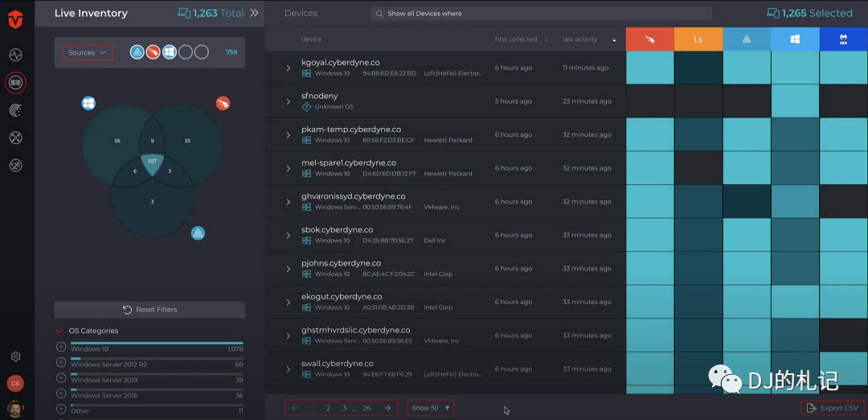Toggle the Windows source filter circle
This screenshot has height=420, width=868.
click(170, 52)
